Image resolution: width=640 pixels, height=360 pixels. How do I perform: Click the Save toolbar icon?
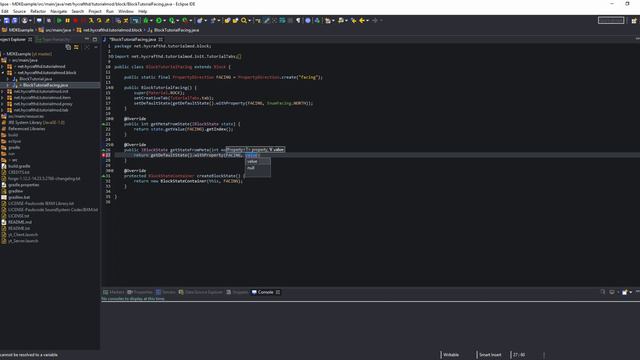tap(7, 20)
